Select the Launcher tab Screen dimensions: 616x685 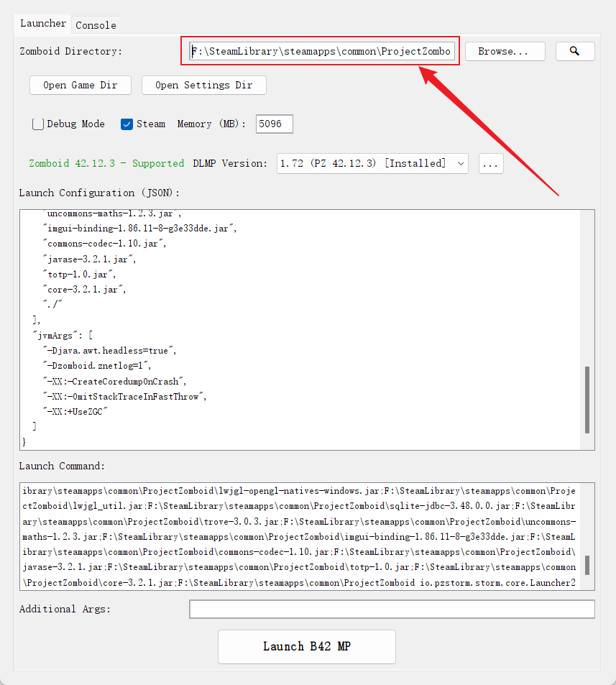[x=43, y=24]
